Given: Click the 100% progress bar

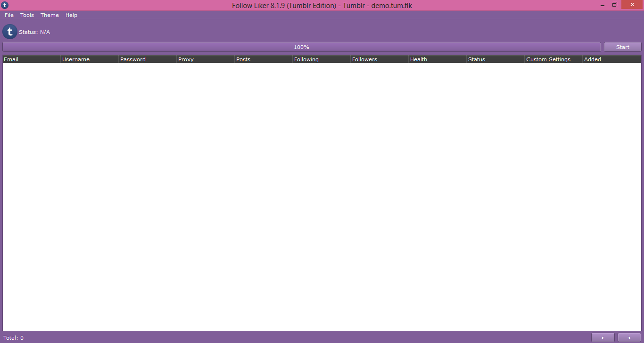Looking at the screenshot, I should coord(302,47).
